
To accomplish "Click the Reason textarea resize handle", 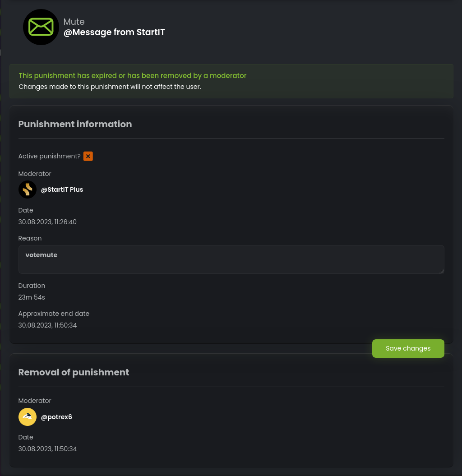I will click(x=441, y=271).
